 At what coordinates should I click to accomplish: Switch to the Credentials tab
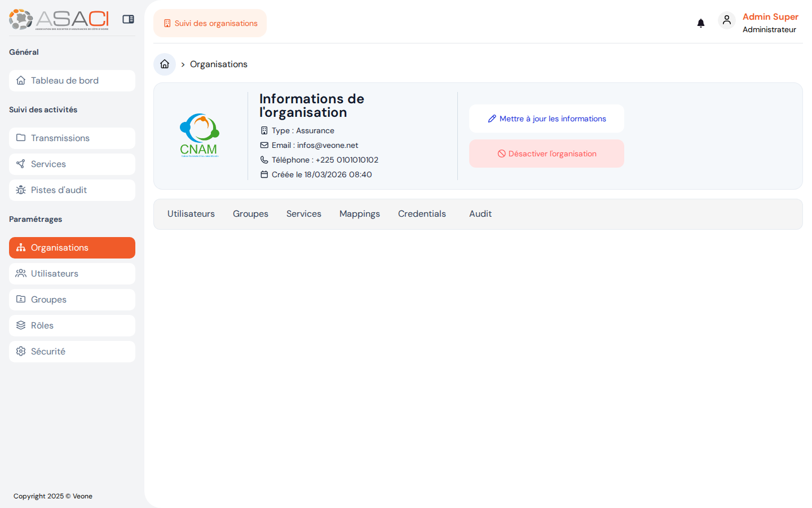coord(422,213)
